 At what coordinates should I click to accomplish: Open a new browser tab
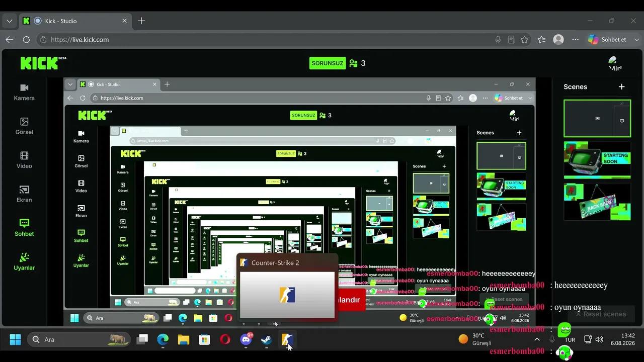(x=141, y=21)
